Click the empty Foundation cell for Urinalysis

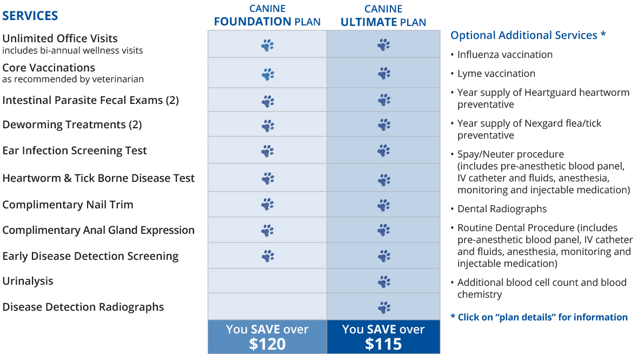point(267,281)
